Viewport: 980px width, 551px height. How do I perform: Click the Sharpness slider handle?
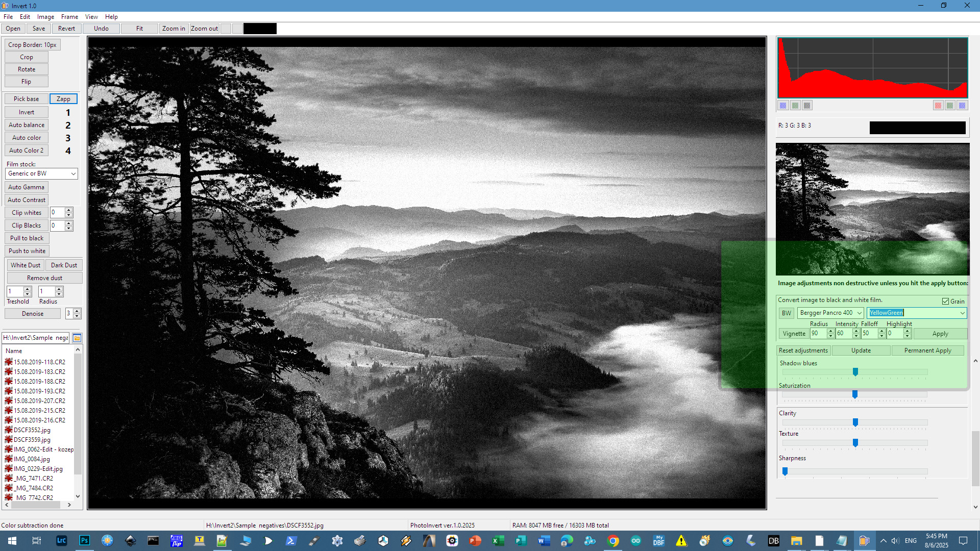click(x=785, y=471)
